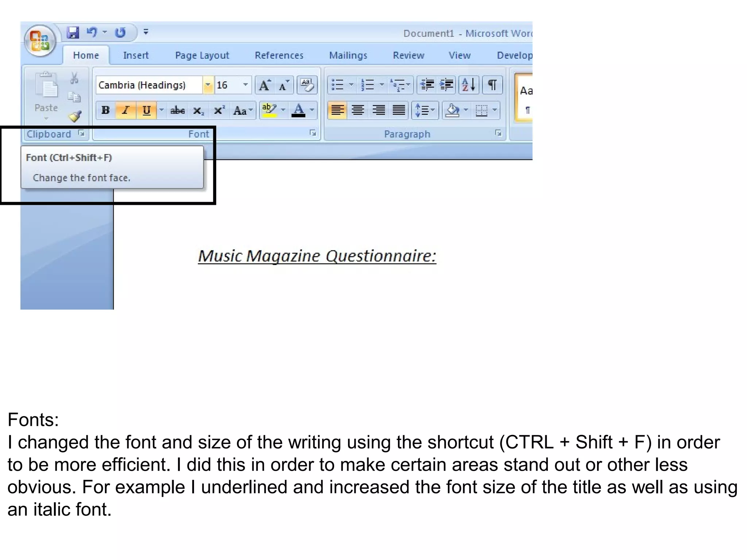Viewport: 747px width, 560px height.
Task: Click the Sort A-Z icon
Action: 468,85
